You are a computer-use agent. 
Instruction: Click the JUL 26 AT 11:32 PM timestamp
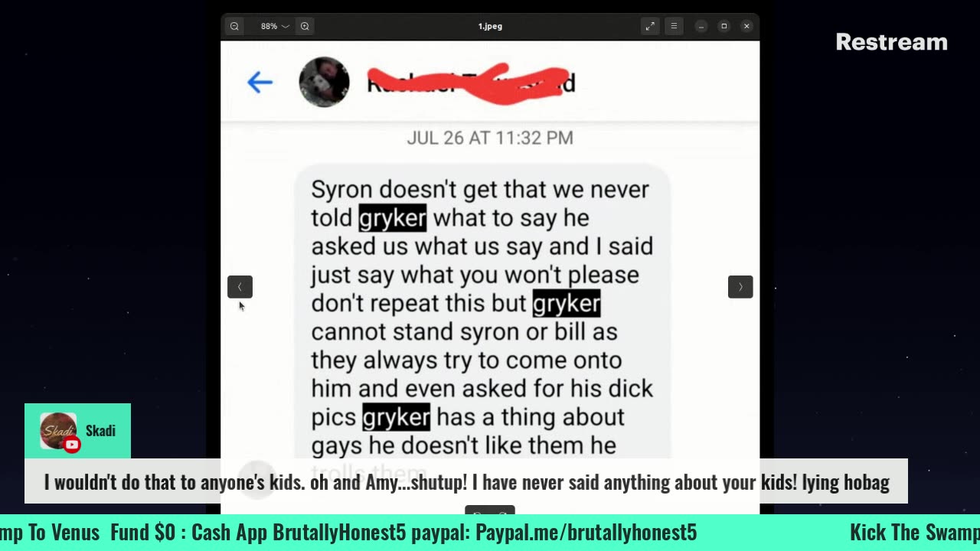click(490, 138)
